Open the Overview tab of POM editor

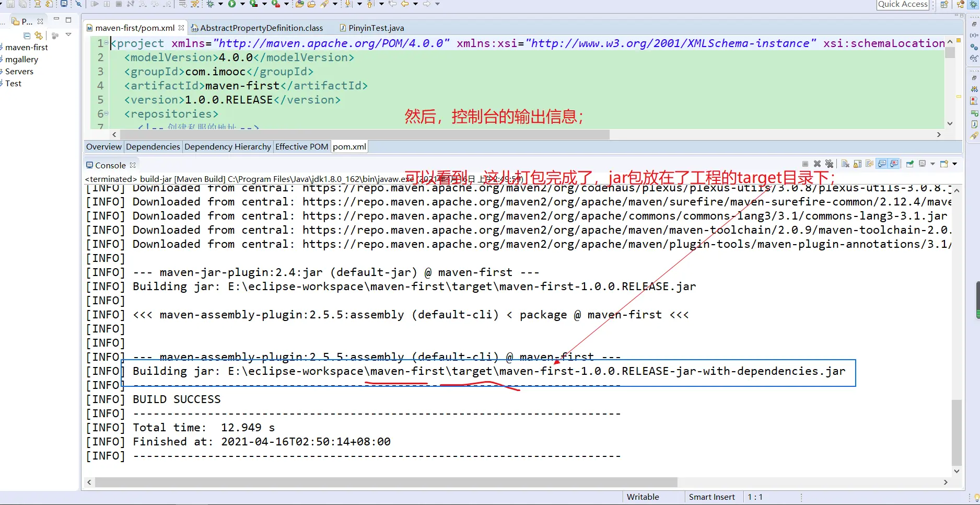(103, 147)
